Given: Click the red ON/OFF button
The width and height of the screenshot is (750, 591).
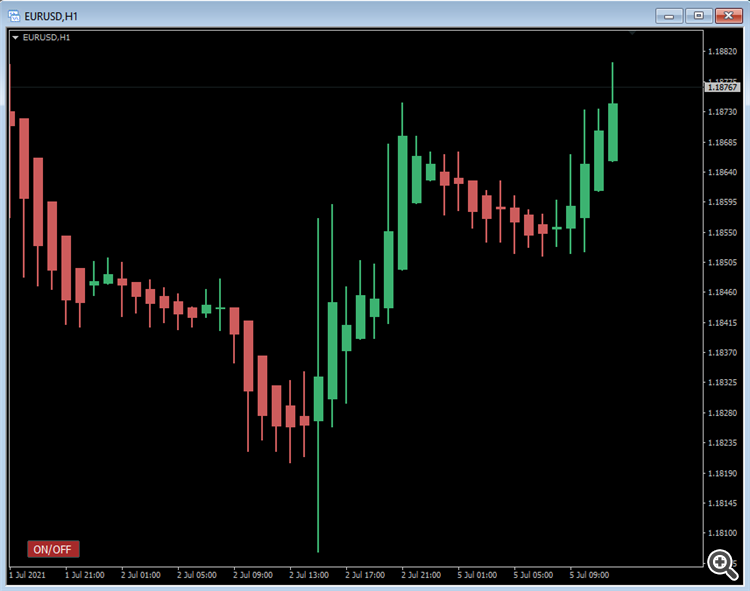Looking at the screenshot, I should tap(53, 549).
